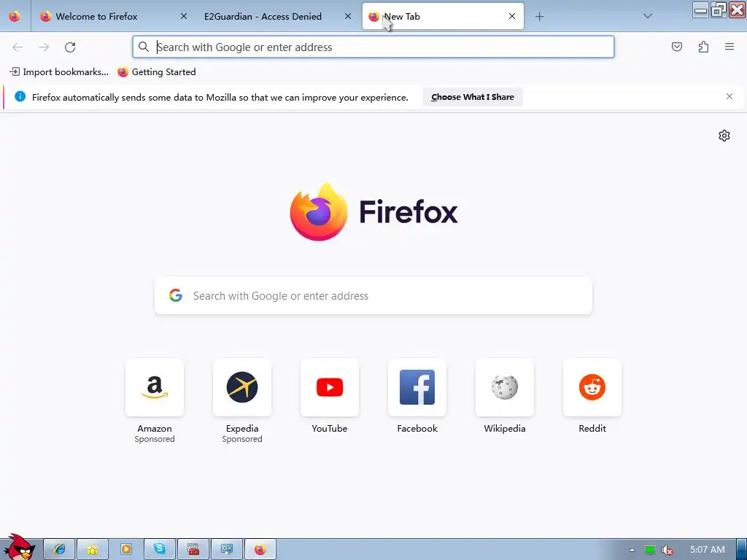Viewport: 747px width, 560px height.
Task: Click the page Google search box
Action: pos(373,296)
